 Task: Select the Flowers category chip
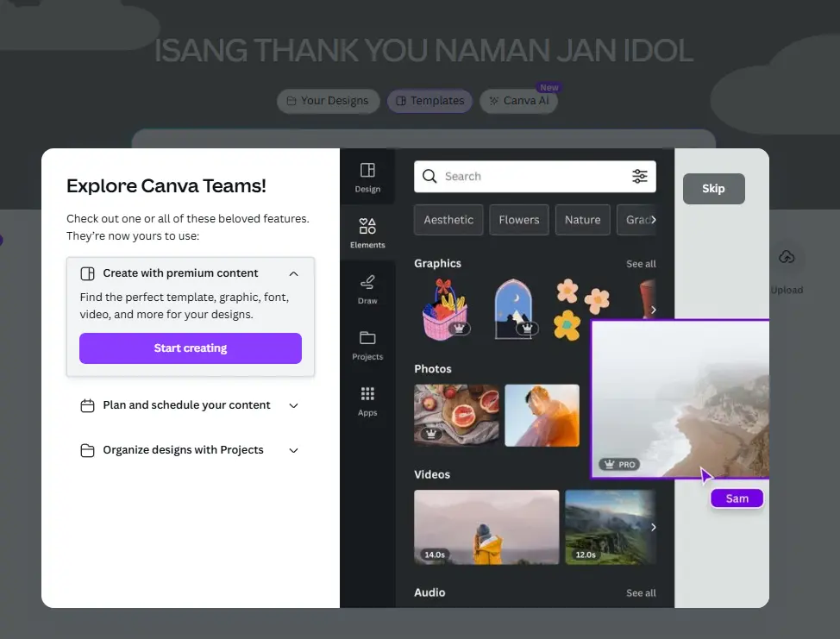coord(519,220)
